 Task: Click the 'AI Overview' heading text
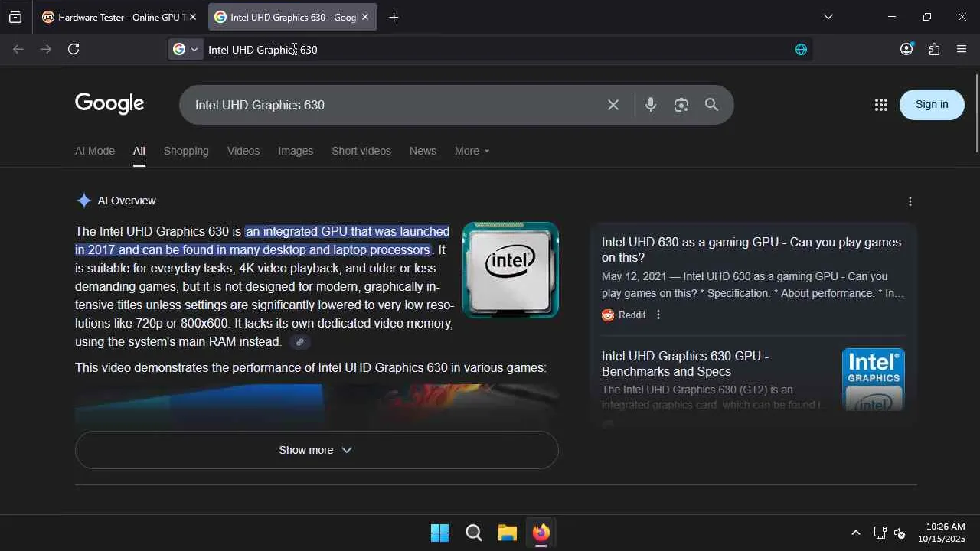127,201
